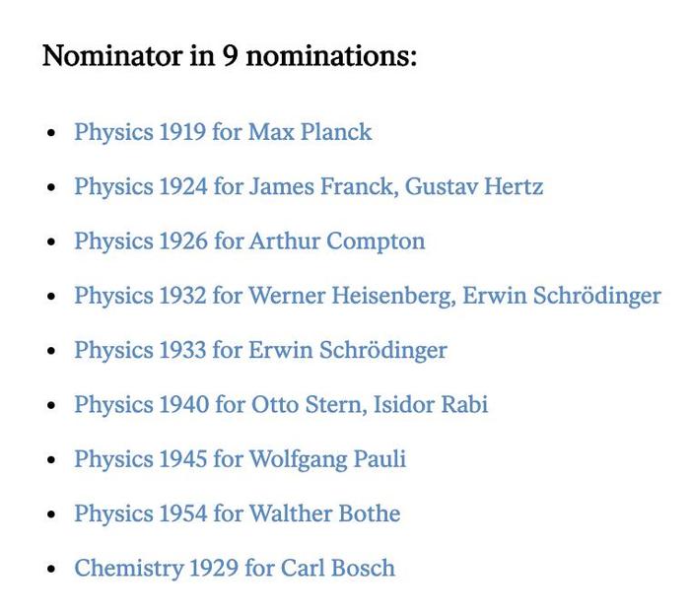
Task: Click bullet point beside Wolfgang Pauli entry
Action: tap(51, 460)
